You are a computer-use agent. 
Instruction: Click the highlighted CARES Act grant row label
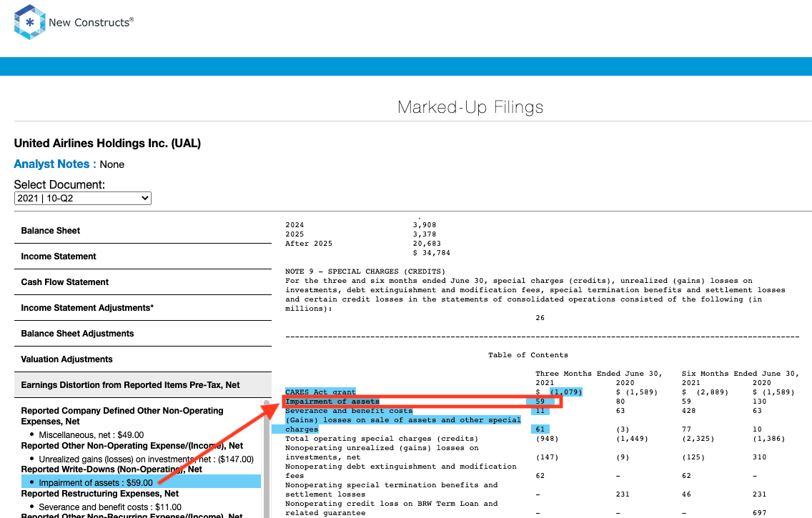[320, 392]
